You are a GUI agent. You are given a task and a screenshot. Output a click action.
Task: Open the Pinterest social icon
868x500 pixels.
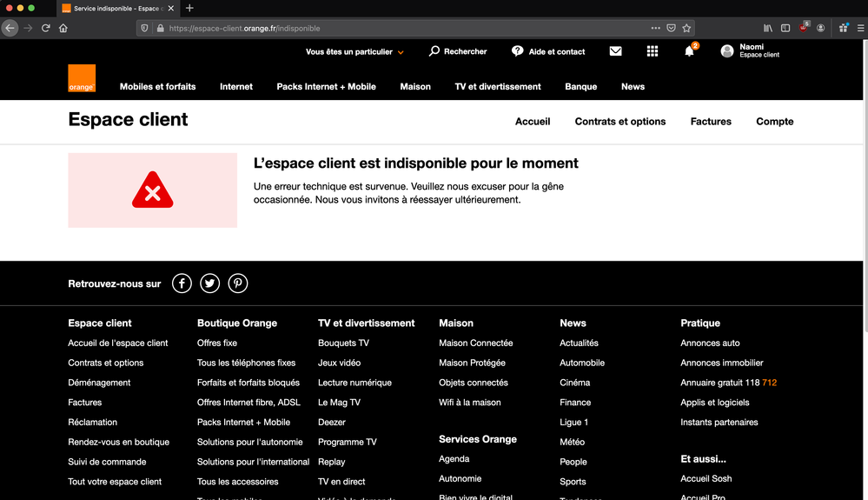coord(238,283)
